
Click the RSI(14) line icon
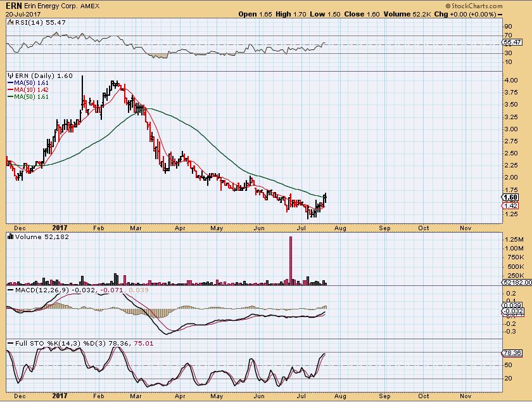[x=9, y=22]
